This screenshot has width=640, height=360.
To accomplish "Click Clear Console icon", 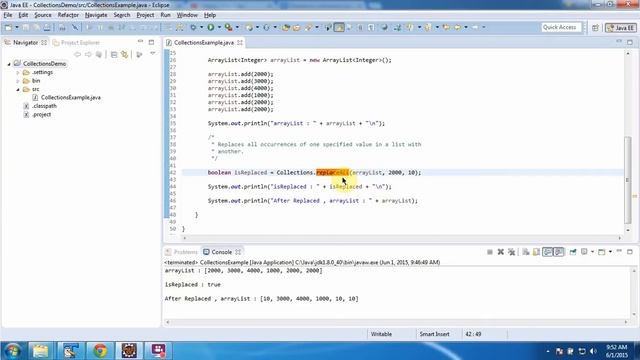I will click(x=526, y=252).
